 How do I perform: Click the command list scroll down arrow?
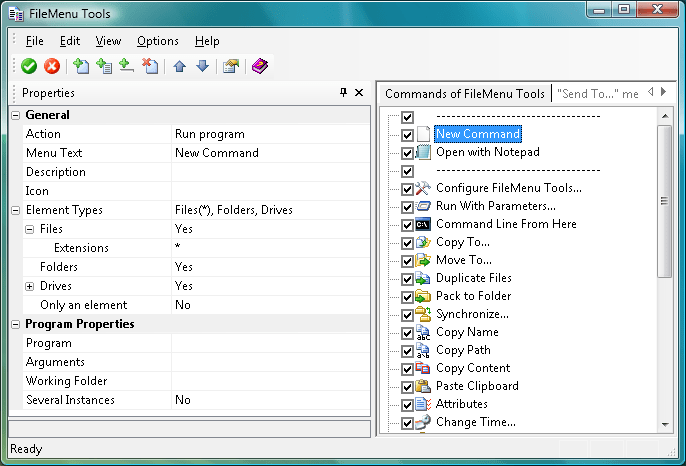pyautogui.click(x=665, y=424)
